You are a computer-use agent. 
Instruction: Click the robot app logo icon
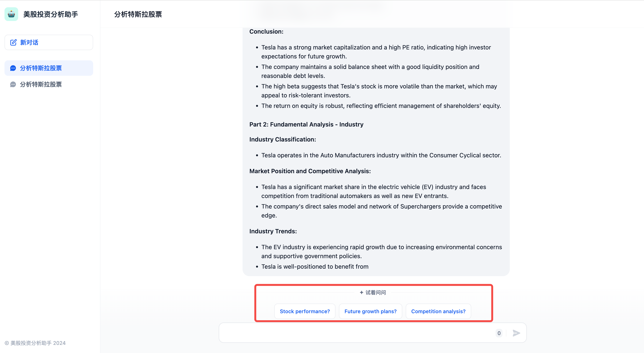[x=11, y=14]
